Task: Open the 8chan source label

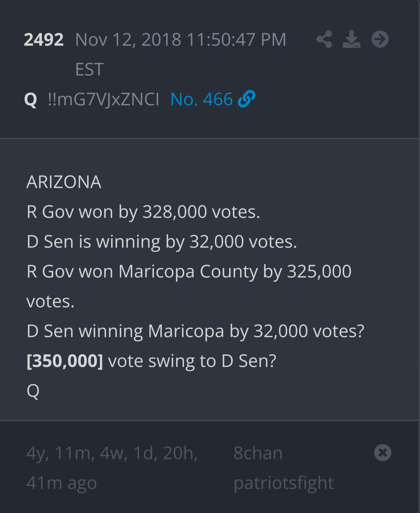Action: [258, 453]
